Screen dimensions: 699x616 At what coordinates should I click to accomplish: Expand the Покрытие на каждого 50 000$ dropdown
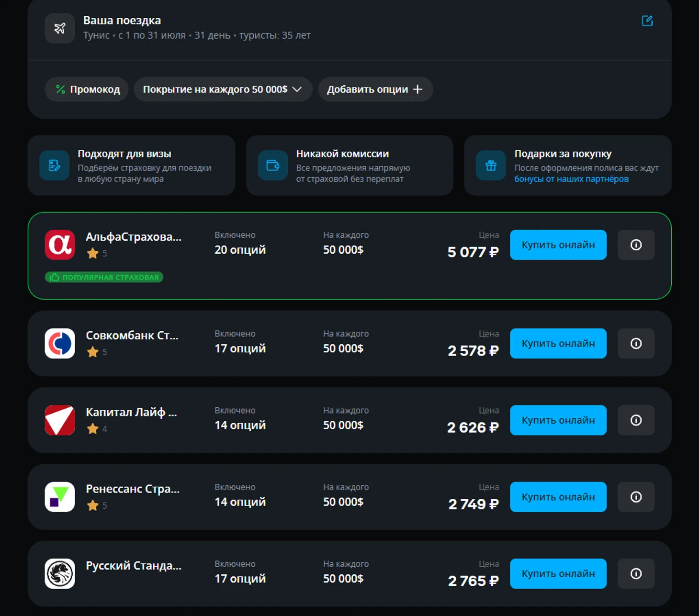tap(223, 90)
